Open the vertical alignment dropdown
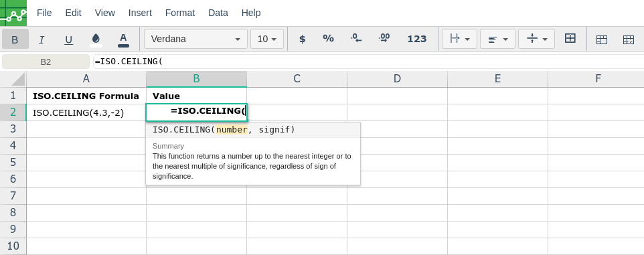 pos(536,39)
